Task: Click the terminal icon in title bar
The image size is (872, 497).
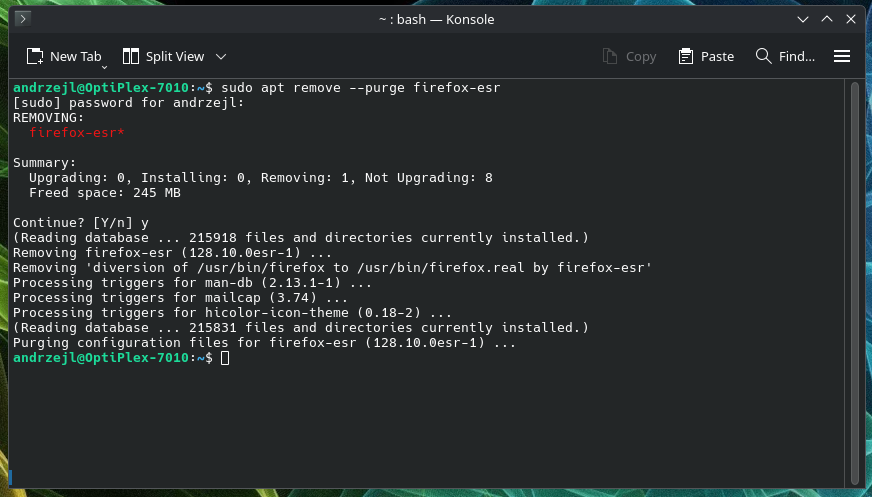Action: pos(23,19)
